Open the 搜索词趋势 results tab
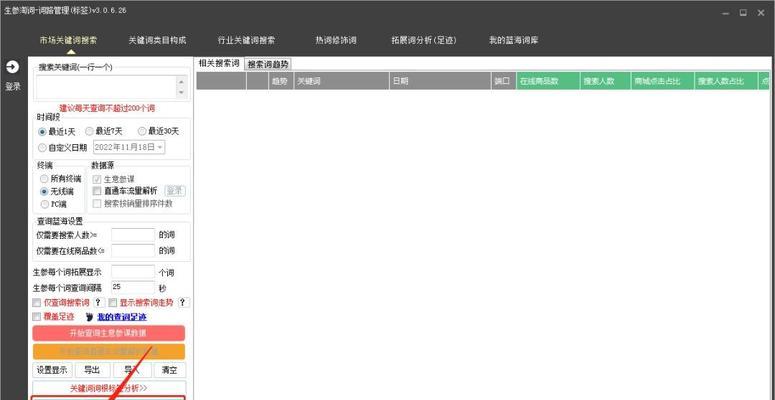Viewport: 775px width, 400px height. (x=268, y=64)
